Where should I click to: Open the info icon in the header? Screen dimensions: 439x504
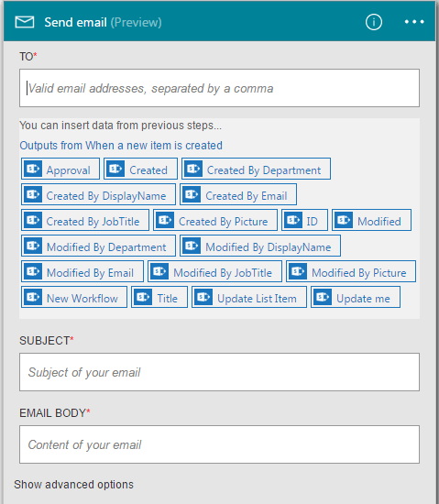[374, 22]
